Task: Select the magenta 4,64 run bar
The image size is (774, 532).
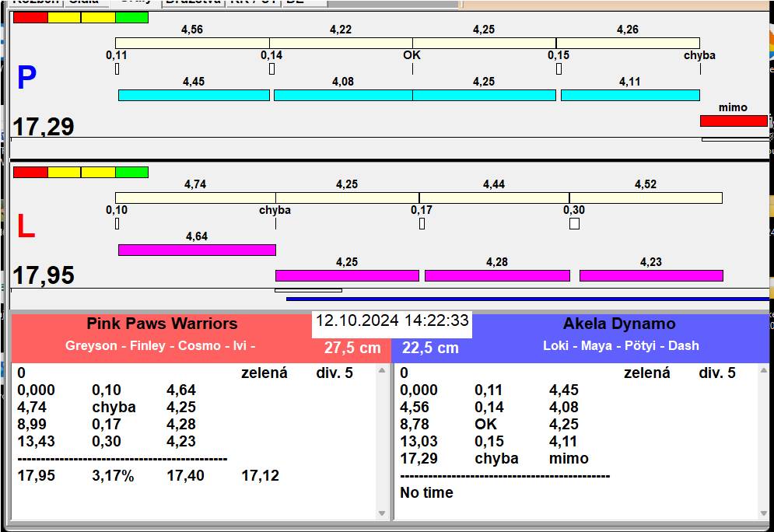Action: tap(197, 250)
